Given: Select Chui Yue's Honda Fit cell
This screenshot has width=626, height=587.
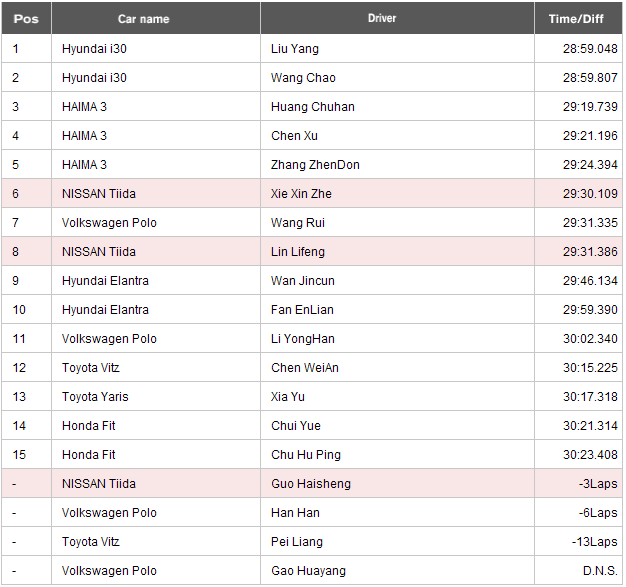Looking at the screenshot, I should (x=156, y=426).
